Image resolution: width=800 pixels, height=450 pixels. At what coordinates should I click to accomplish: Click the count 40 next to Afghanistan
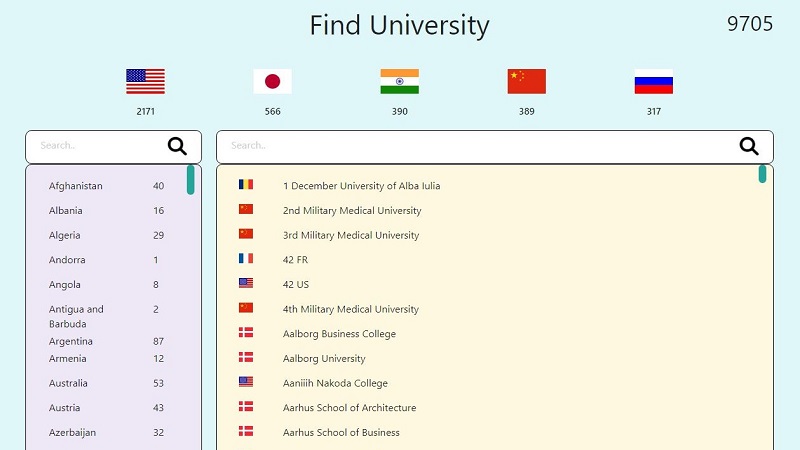[x=158, y=186]
